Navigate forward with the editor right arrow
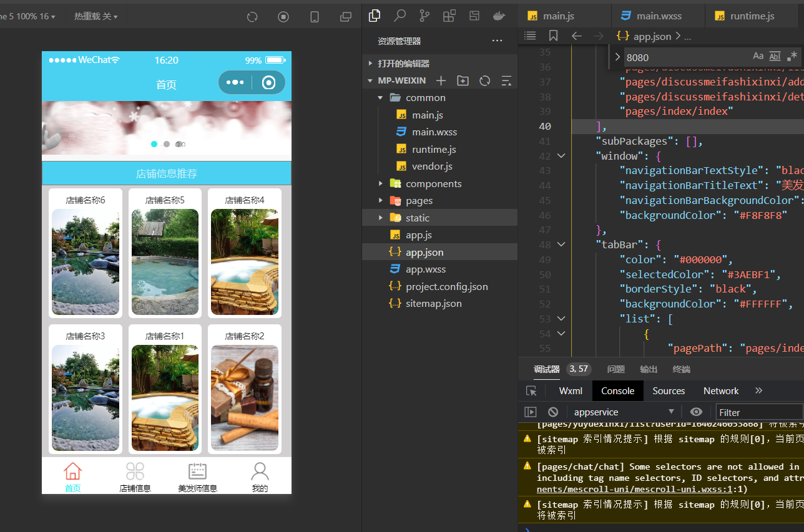This screenshot has width=804, height=532. pos(599,36)
